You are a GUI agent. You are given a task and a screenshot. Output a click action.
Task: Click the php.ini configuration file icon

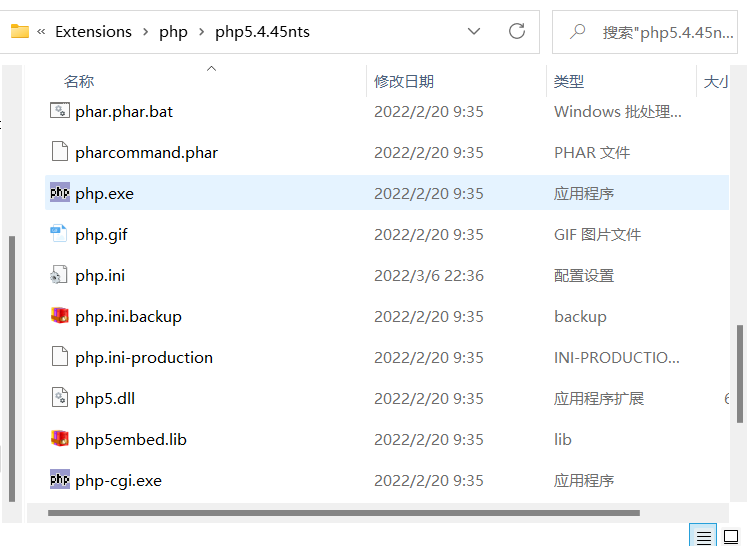point(59,275)
